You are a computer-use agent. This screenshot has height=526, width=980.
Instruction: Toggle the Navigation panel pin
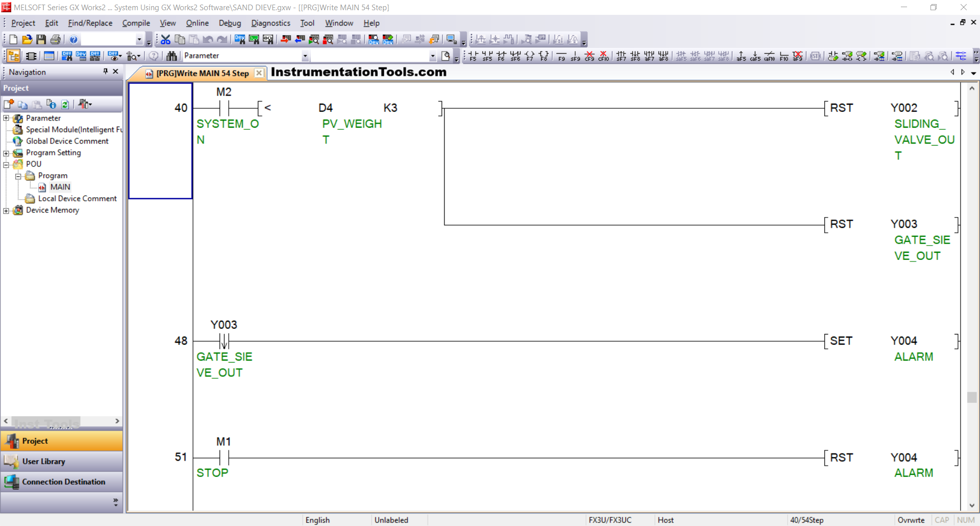click(105, 71)
